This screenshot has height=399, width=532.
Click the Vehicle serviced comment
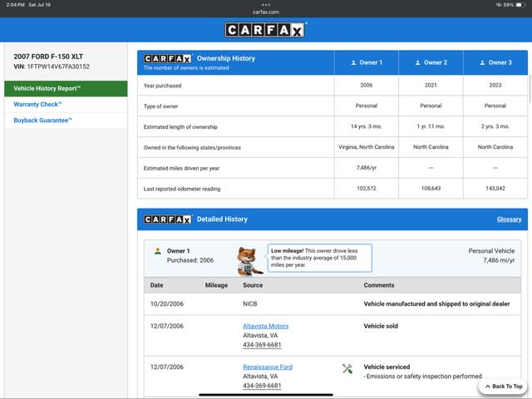pos(387,367)
